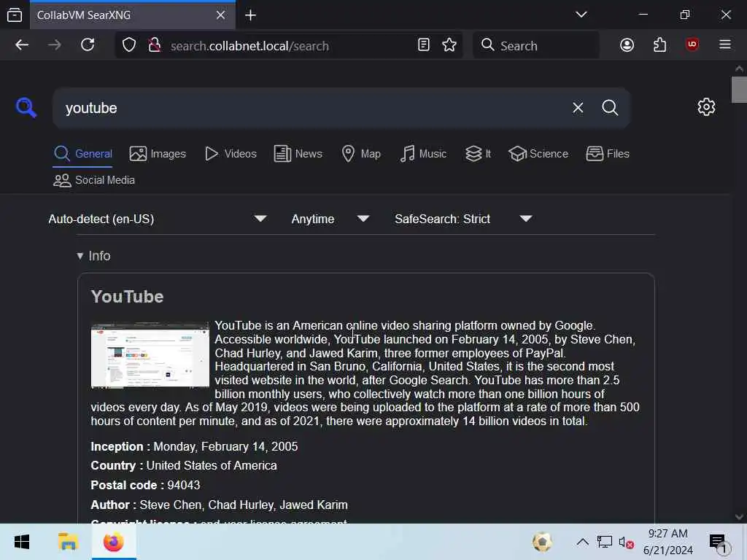Open the Anytime time range dropdown
Image resolution: width=747 pixels, height=560 pixels.
pos(330,219)
